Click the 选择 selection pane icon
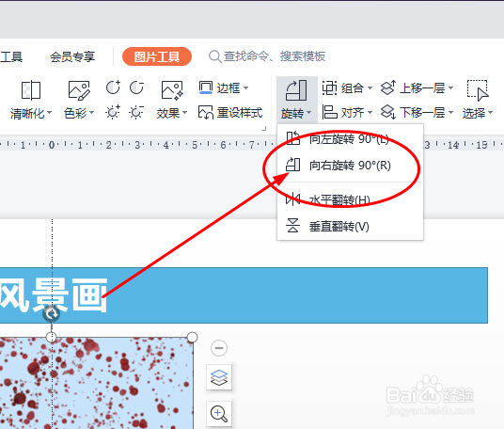 tap(478, 90)
